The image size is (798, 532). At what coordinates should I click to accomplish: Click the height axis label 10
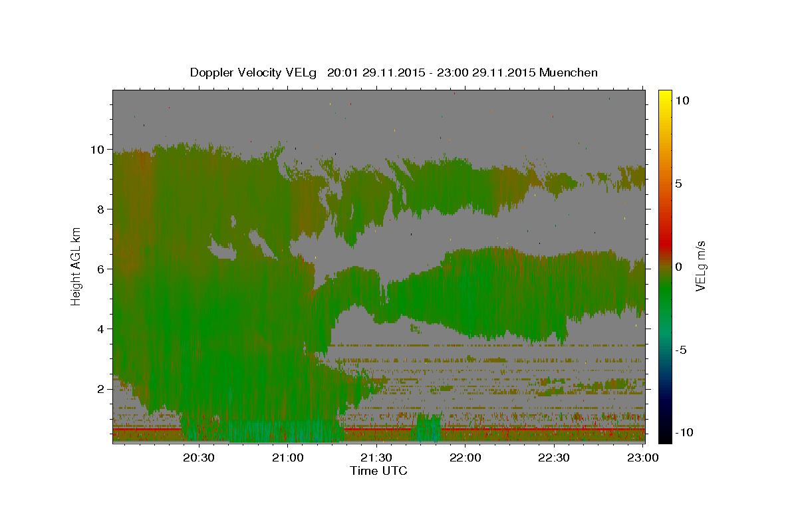(98, 150)
